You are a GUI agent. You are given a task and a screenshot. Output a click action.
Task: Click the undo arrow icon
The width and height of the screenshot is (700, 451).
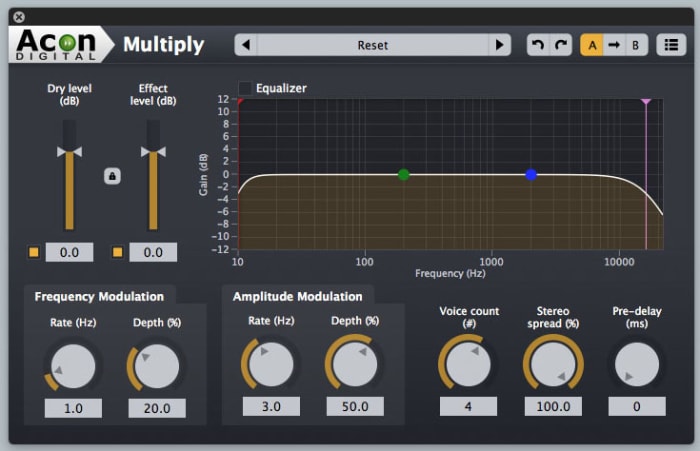tap(538, 45)
